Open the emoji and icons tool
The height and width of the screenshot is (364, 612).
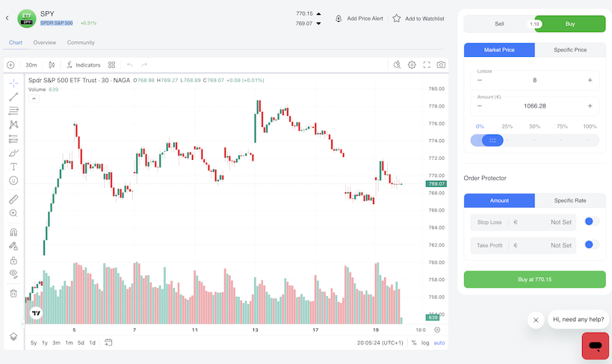coord(13,180)
